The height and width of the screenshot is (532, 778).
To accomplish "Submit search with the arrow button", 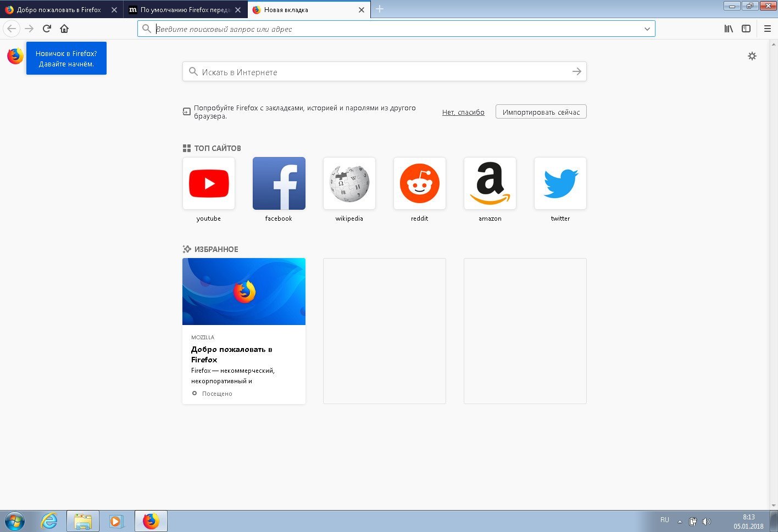I will click(x=576, y=71).
